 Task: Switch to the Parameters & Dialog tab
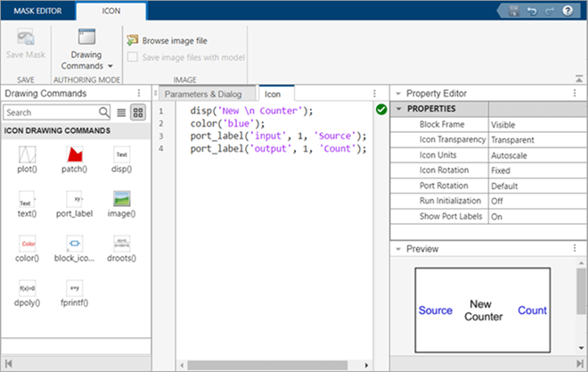coord(204,93)
